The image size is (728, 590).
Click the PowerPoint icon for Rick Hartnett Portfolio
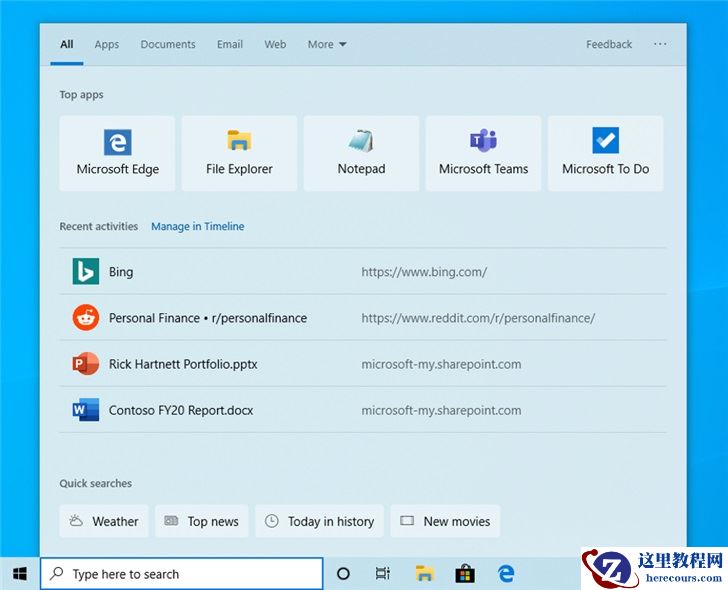tap(86, 363)
